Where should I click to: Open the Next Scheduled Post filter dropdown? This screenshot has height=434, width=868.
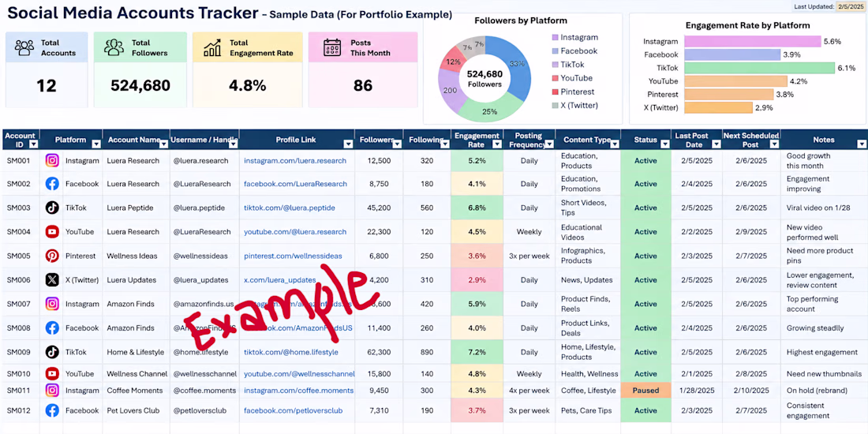(773, 144)
